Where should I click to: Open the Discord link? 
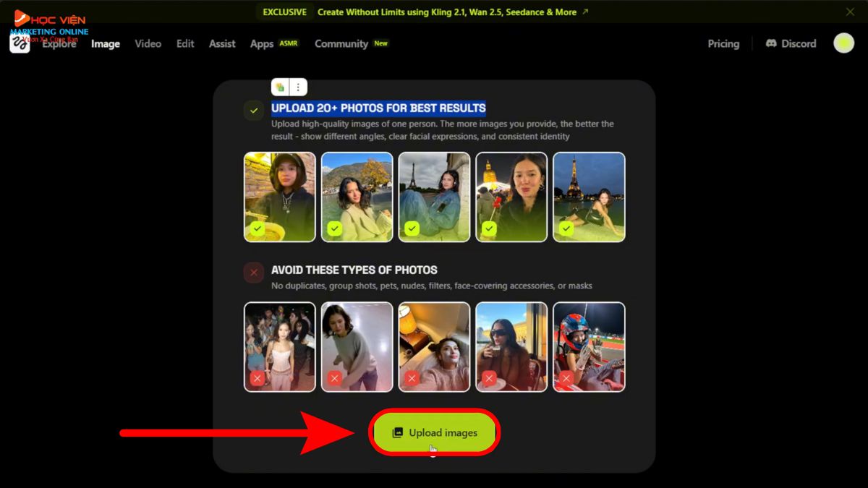click(791, 43)
